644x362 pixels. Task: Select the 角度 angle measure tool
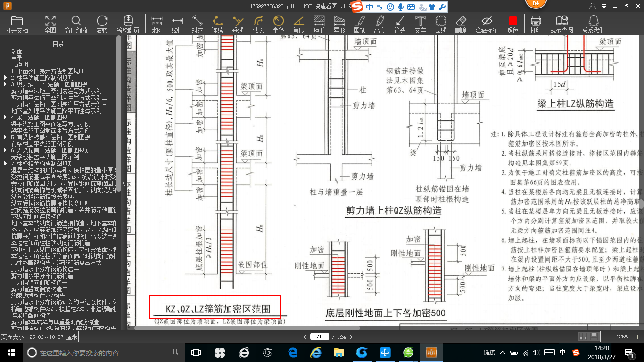point(299,24)
